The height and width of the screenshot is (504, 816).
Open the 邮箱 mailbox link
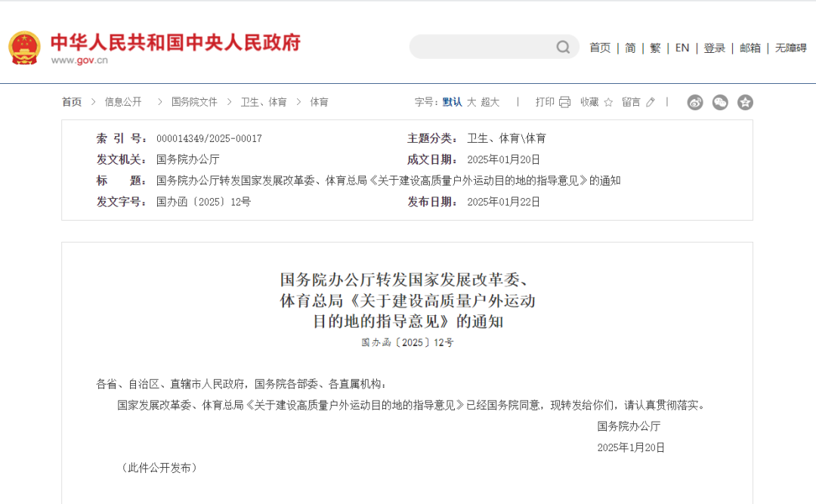click(x=752, y=47)
